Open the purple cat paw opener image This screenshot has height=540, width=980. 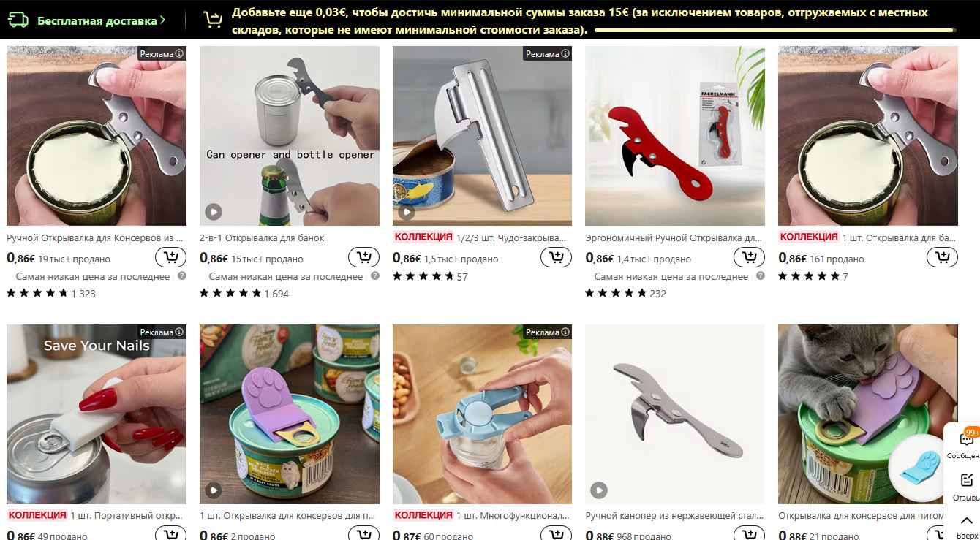coord(290,414)
